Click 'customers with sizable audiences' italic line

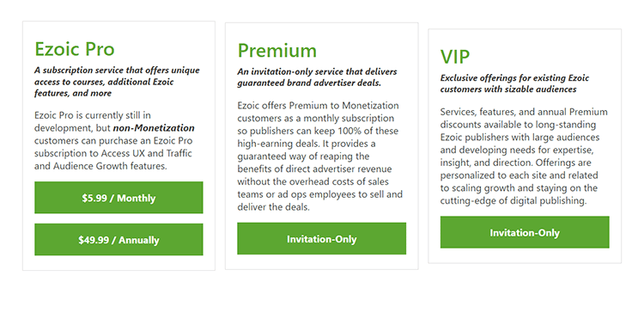[x=508, y=89]
